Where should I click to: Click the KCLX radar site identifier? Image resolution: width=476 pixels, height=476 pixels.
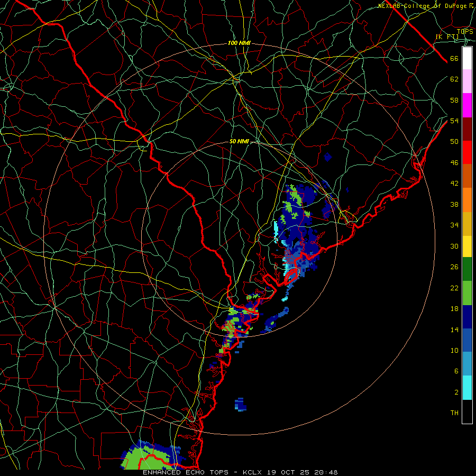tap(252, 472)
